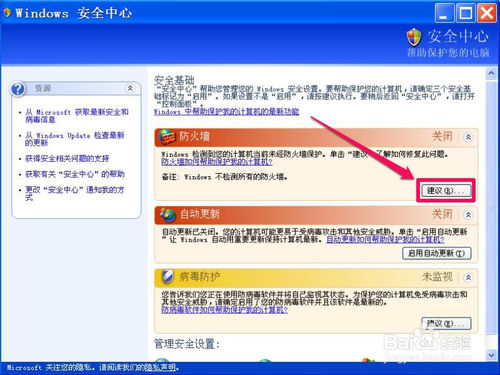Click the firewall status text 关闭

pyautogui.click(x=442, y=136)
